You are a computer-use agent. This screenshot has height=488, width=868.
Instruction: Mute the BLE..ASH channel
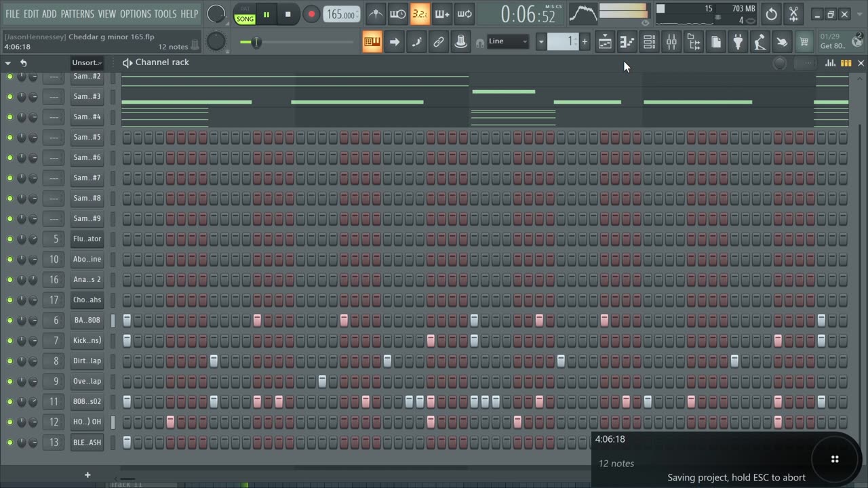(9, 442)
